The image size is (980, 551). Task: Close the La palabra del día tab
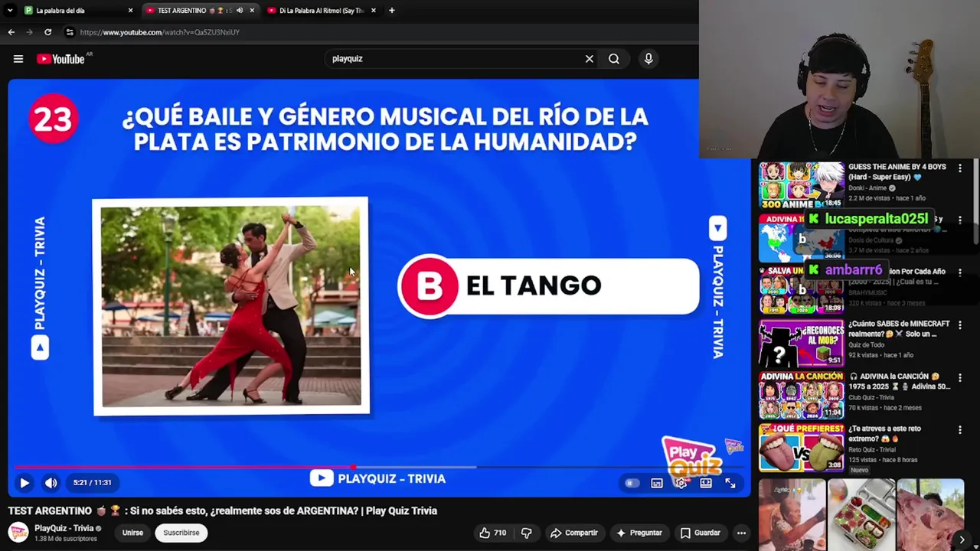point(130,11)
